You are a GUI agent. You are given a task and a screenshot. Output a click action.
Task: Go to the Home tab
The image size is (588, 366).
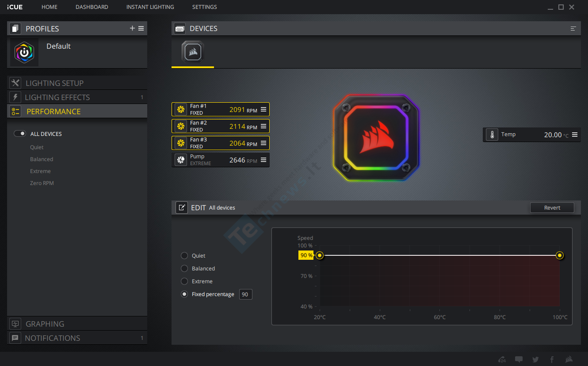[x=50, y=7]
